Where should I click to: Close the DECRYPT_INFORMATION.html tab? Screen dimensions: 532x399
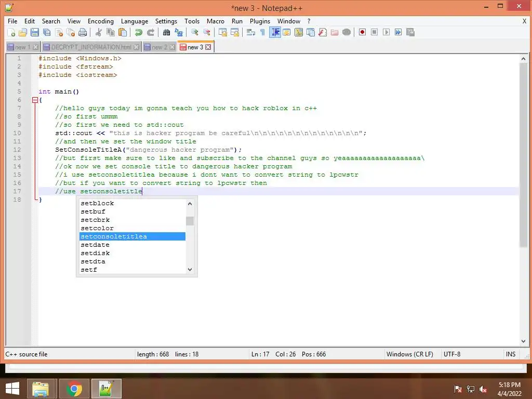(x=137, y=47)
